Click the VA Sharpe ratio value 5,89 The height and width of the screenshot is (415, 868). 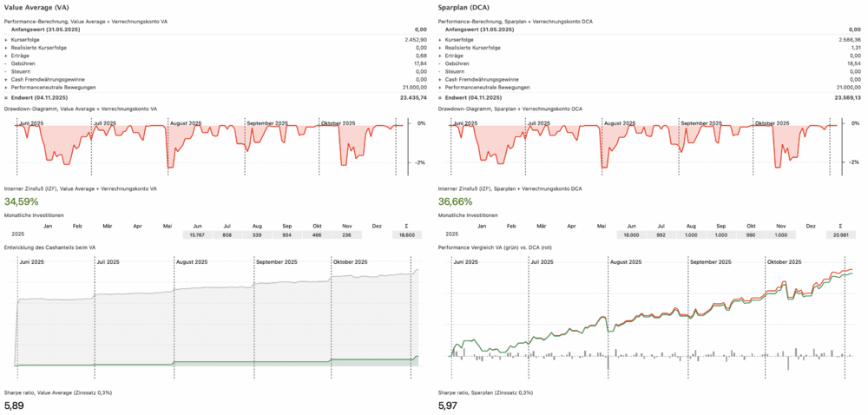[16, 405]
